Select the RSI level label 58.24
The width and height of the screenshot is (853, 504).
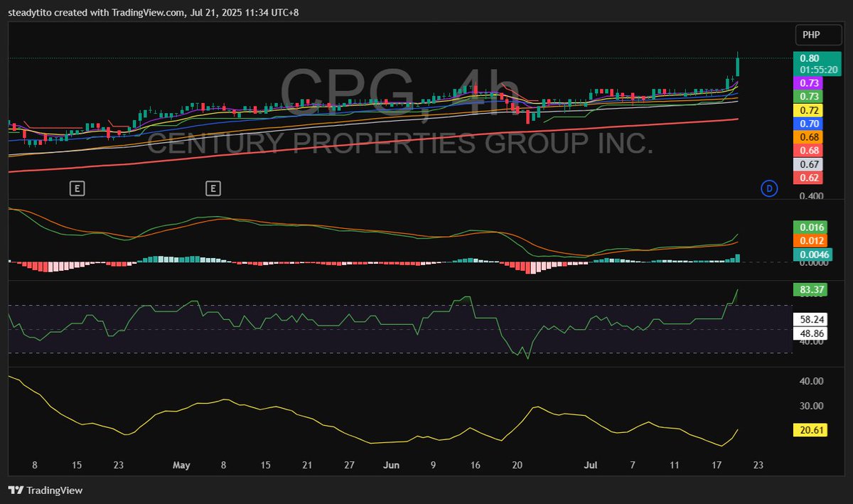pyautogui.click(x=812, y=320)
